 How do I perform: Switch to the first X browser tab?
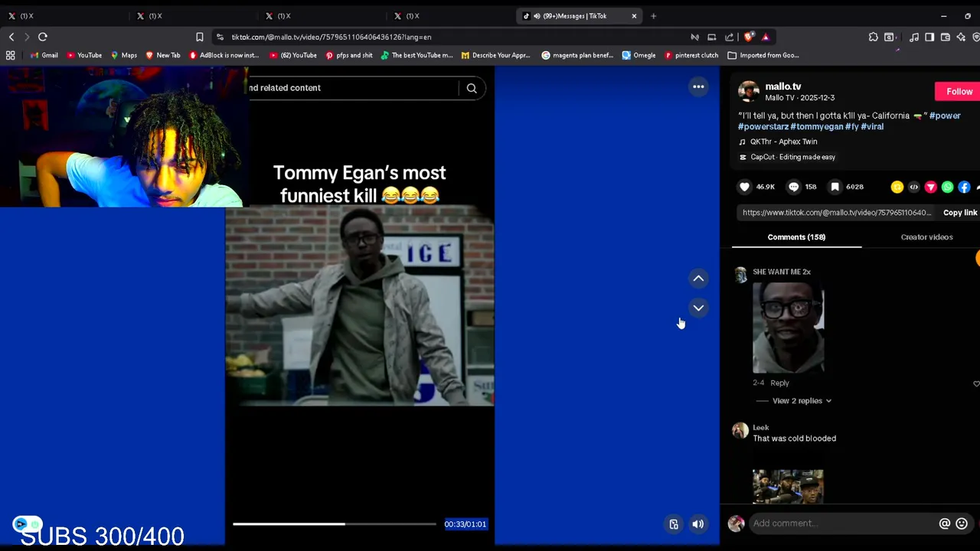click(x=64, y=16)
